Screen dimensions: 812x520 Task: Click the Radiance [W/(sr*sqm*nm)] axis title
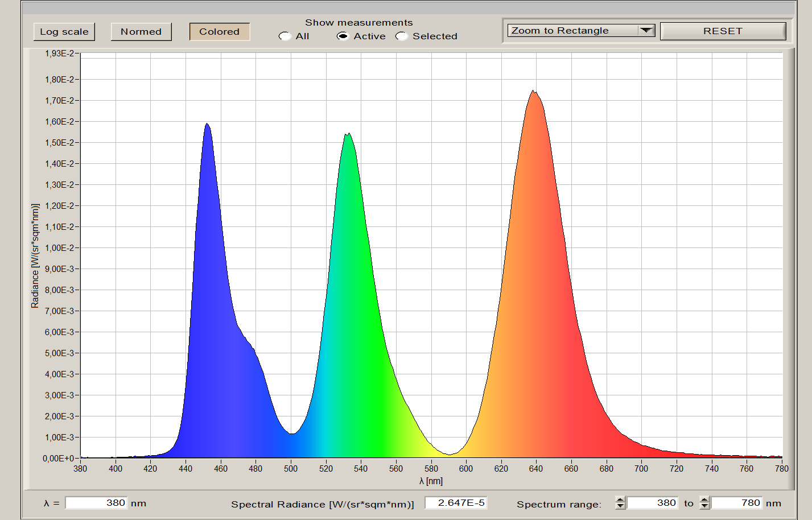(35, 256)
